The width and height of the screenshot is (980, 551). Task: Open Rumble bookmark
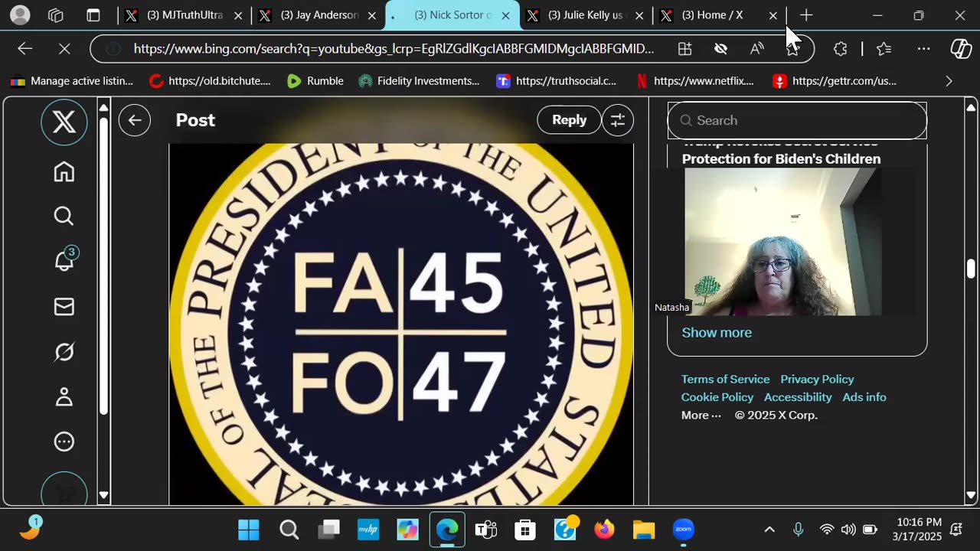(315, 81)
